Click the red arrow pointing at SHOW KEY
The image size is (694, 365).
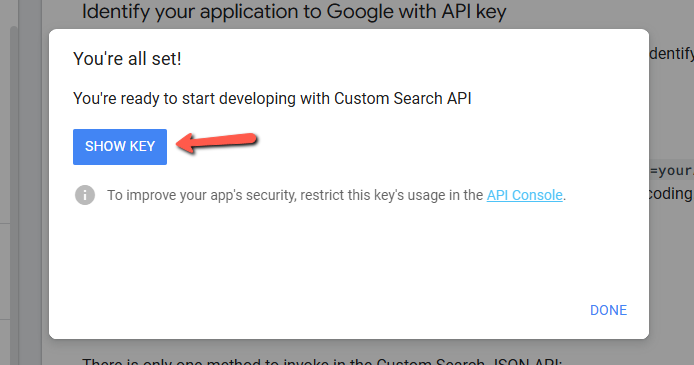[216, 142]
